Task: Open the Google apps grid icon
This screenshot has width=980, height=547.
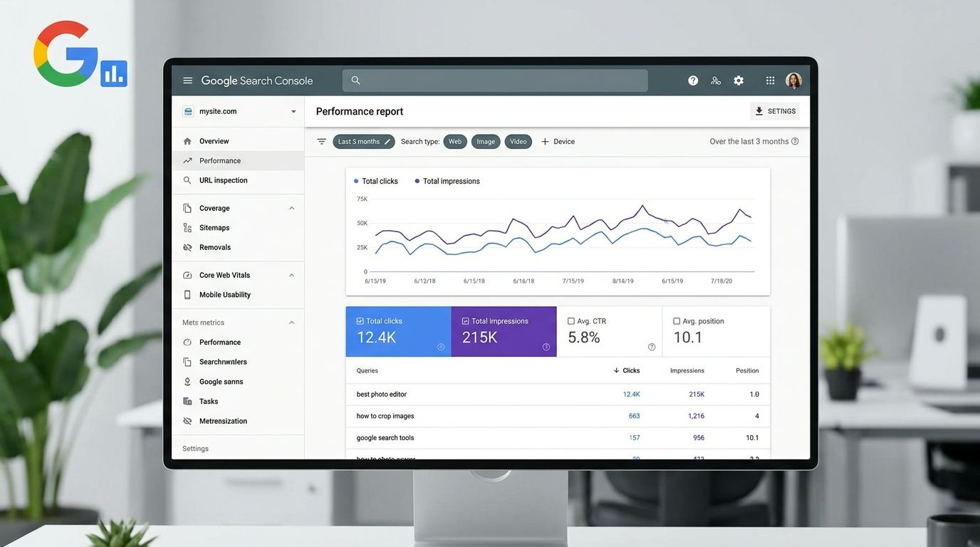Action: [770, 80]
